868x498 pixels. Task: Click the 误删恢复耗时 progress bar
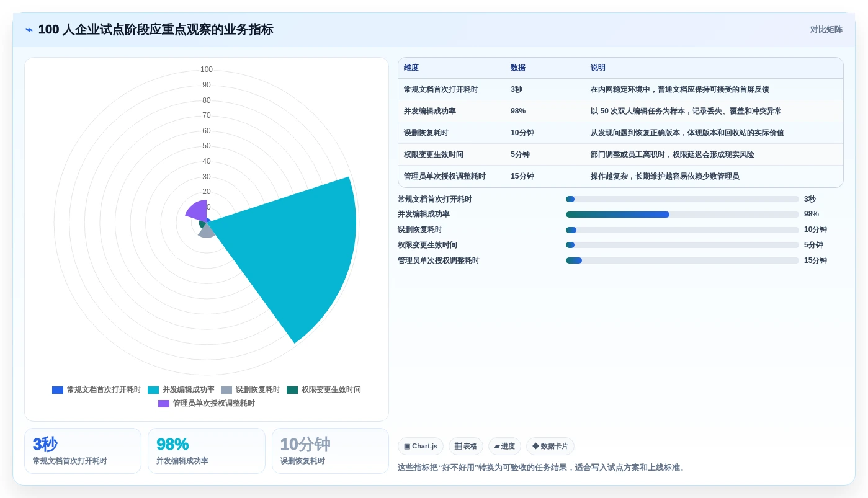(682, 230)
